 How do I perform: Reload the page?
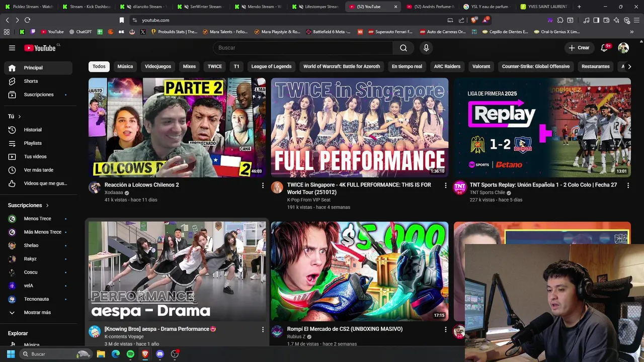(27, 20)
